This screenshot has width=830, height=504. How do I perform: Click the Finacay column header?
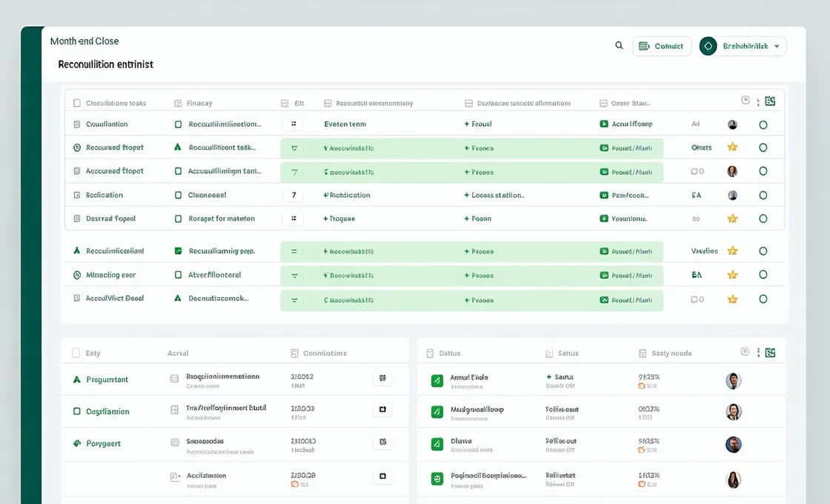coord(199,103)
